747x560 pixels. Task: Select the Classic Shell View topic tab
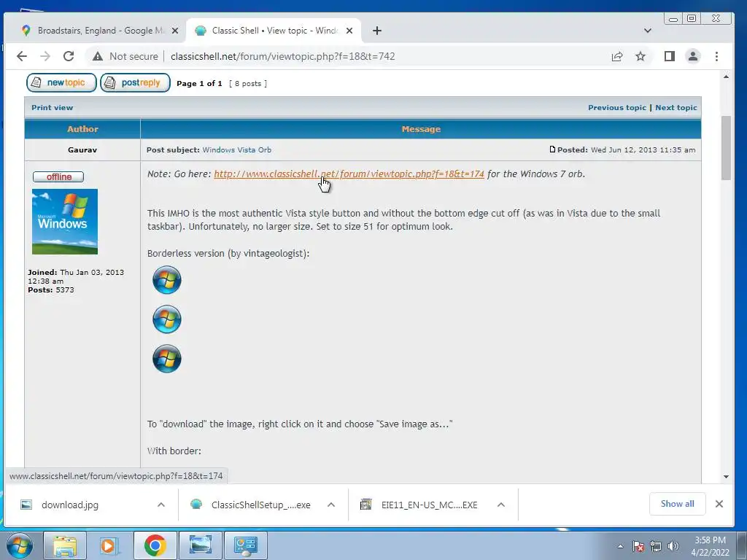(274, 31)
